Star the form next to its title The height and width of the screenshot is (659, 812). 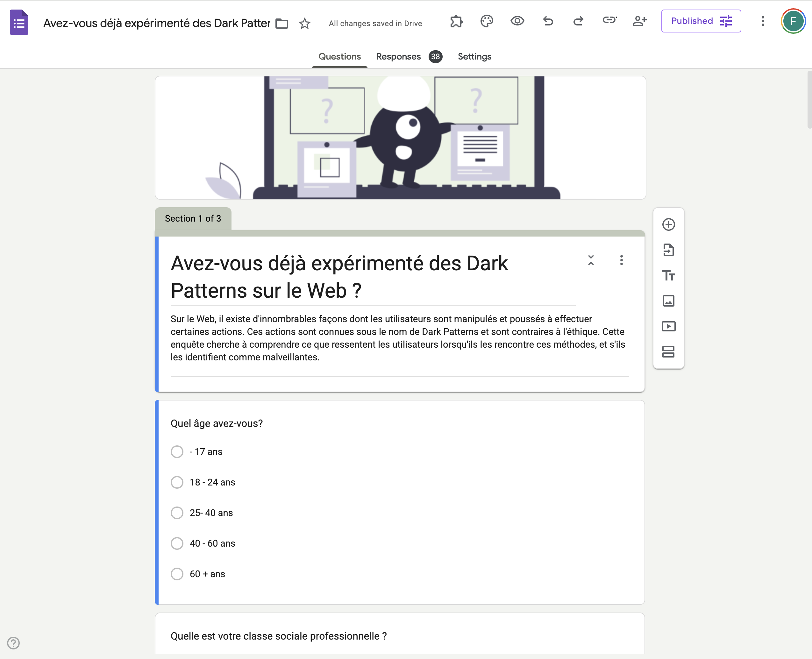coord(304,24)
